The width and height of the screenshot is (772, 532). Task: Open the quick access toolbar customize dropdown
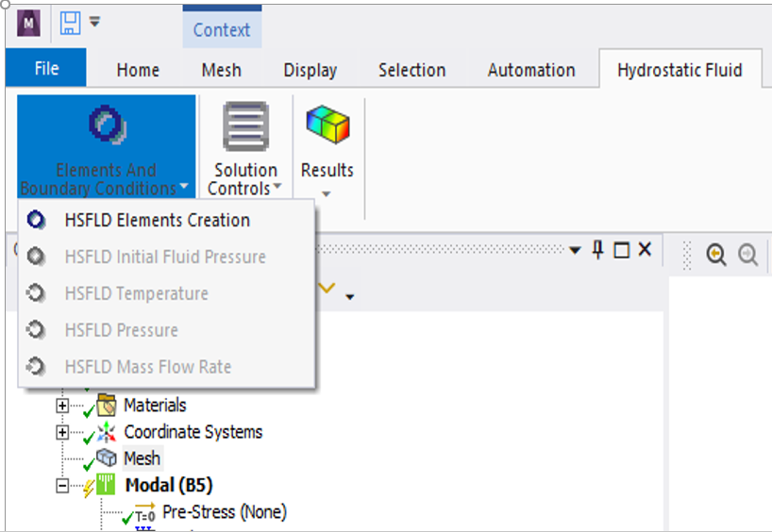94,22
